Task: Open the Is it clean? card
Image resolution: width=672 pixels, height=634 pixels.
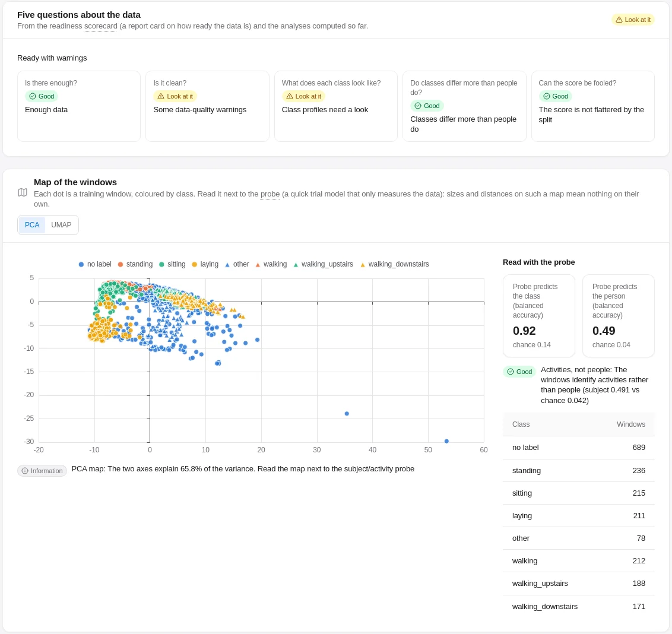Action: pos(207,106)
